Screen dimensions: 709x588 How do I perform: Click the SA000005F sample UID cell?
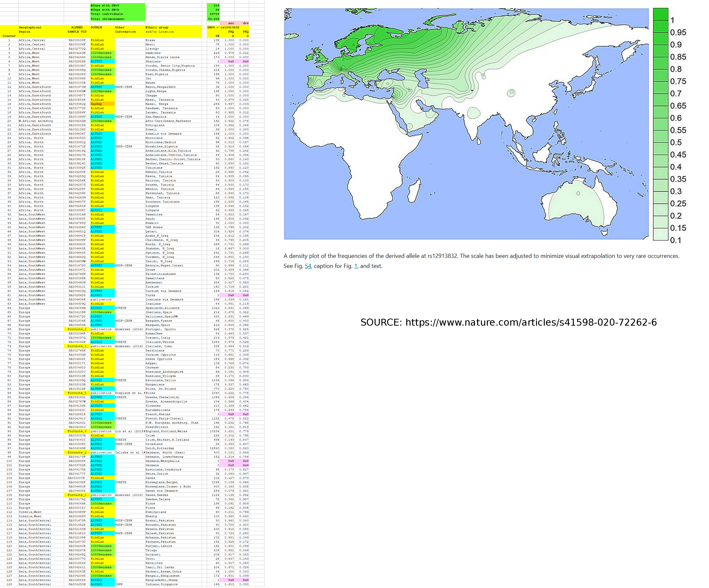[77, 40]
